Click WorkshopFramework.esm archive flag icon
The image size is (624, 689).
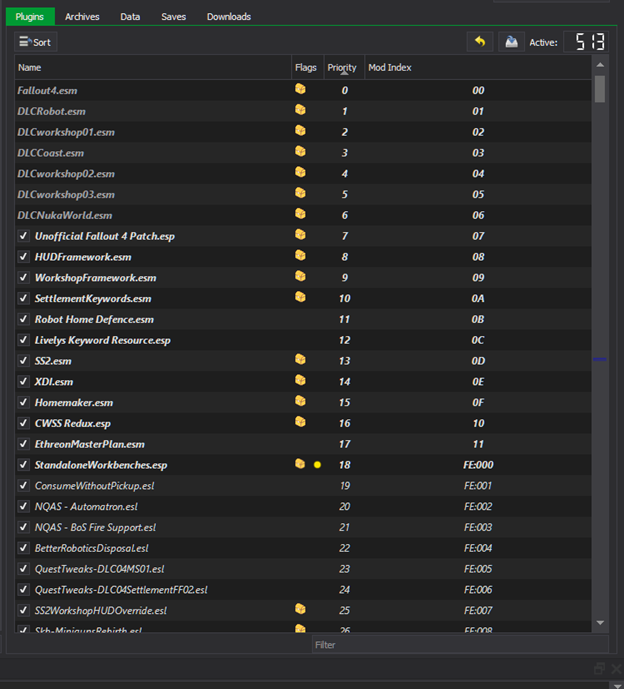(300, 276)
